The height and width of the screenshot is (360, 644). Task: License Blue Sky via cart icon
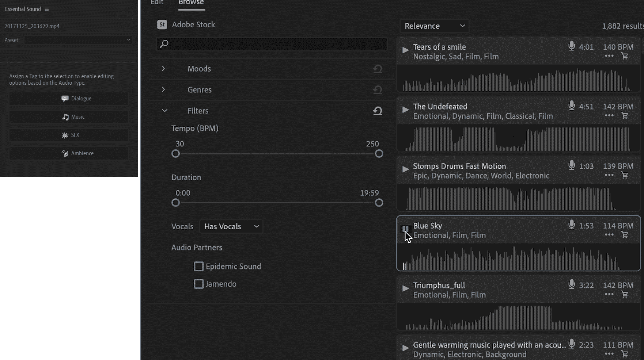(x=625, y=235)
